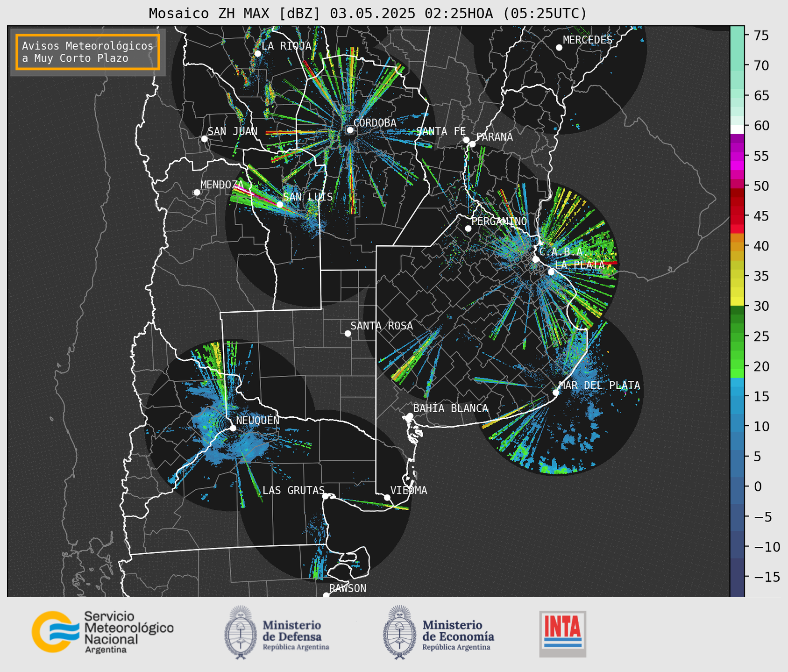Click the NEUQUÉN map label
This screenshot has height=672, width=788.
[x=258, y=420]
